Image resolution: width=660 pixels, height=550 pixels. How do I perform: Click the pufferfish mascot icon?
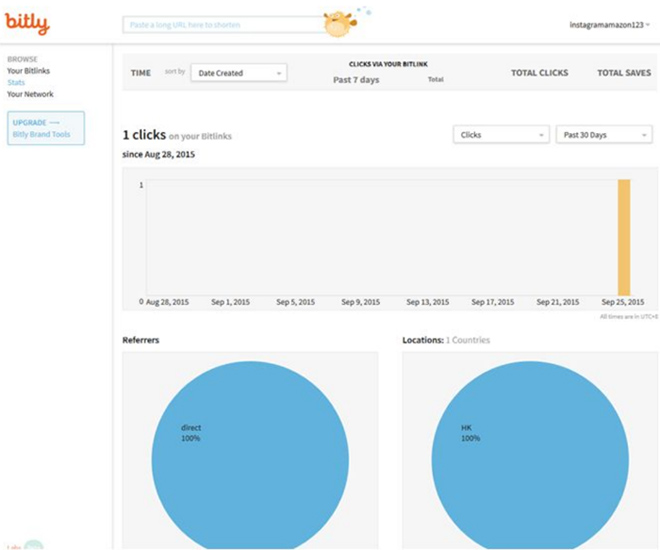pos(339,24)
